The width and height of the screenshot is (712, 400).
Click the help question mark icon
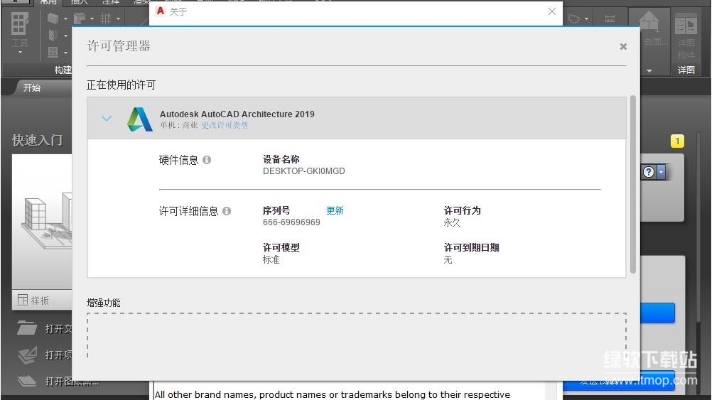(x=648, y=172)
